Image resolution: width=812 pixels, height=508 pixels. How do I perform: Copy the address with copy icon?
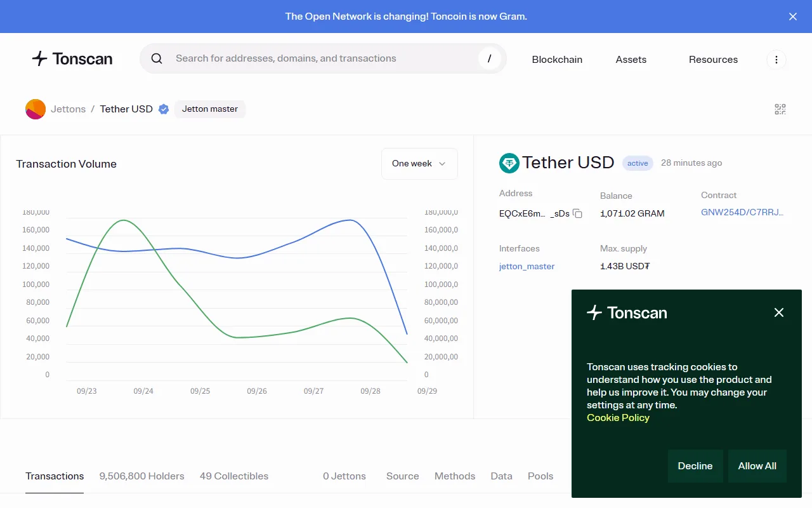pyautogui.click(x=577, y=213)
